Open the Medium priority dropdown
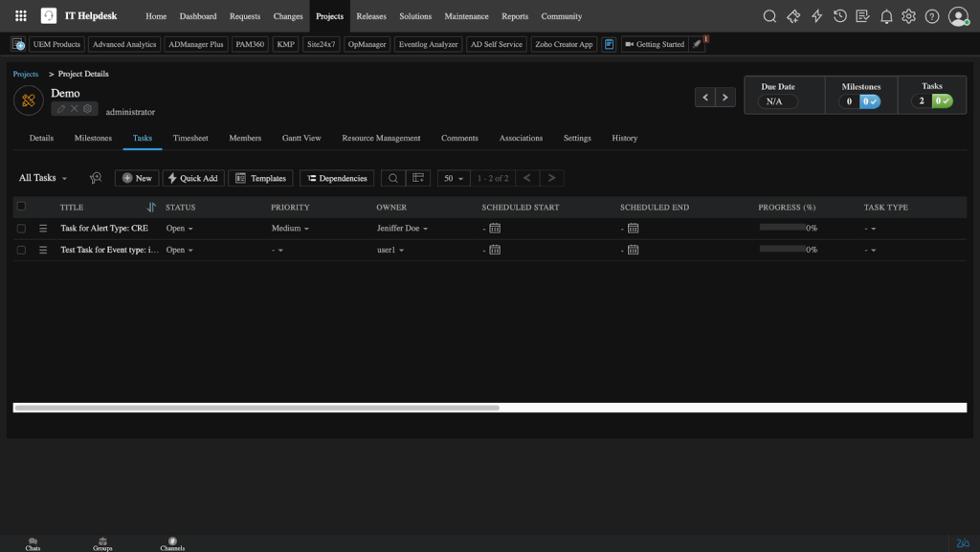 tap(290, 229)
